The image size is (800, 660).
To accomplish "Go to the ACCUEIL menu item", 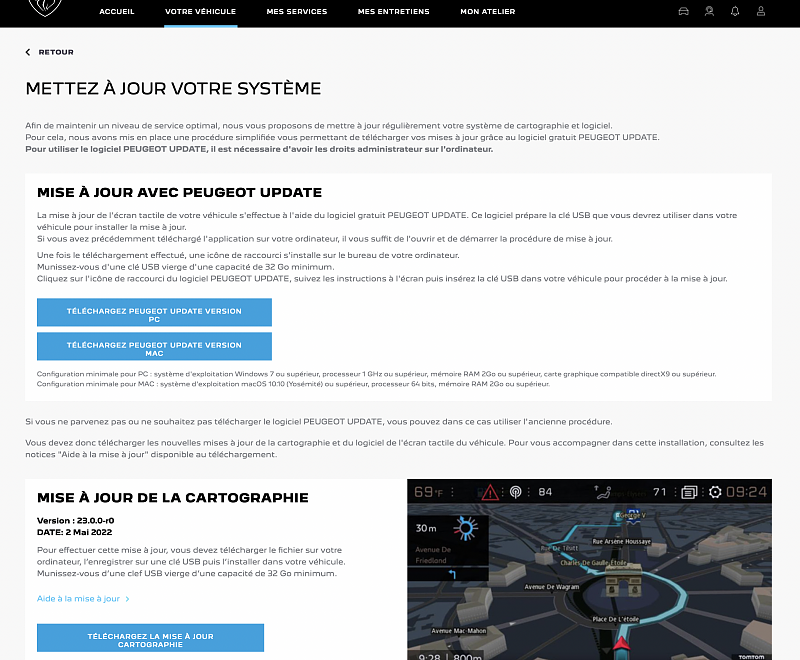I will pyautogui.click(x=117, y=11).
